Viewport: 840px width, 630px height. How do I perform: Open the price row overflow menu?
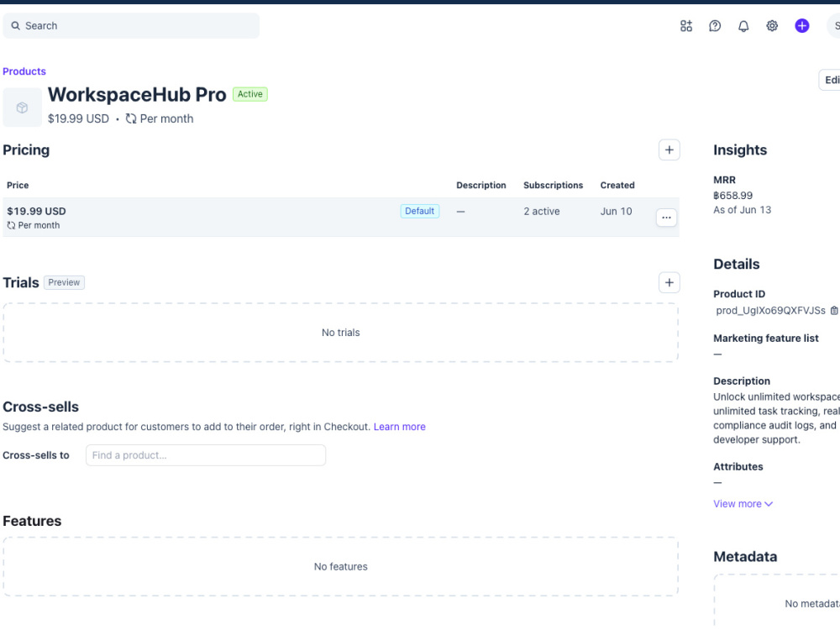(x=666, y=218)
